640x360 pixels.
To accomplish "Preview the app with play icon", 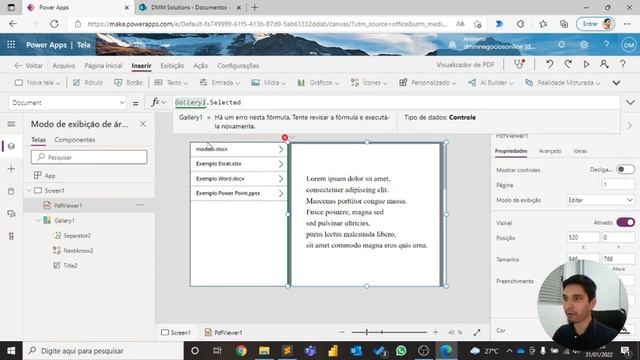I will click(586, 64).
